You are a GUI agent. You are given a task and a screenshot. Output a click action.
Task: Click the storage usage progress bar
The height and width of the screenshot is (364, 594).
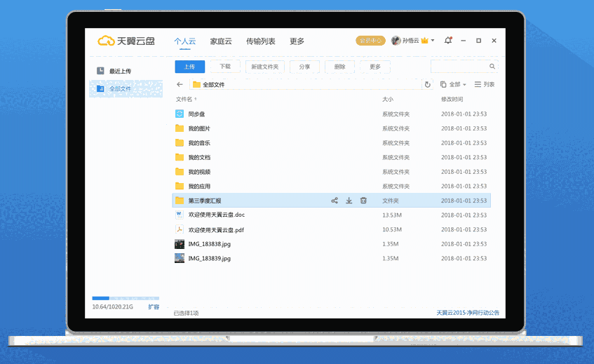[126, 298]
